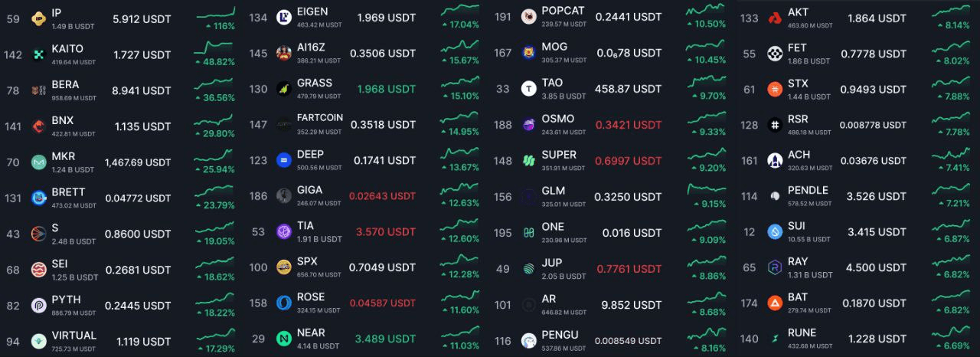This screenshot has height=357, width=980.
Task: Click the IP coin icon
Action: coord(38,18)
